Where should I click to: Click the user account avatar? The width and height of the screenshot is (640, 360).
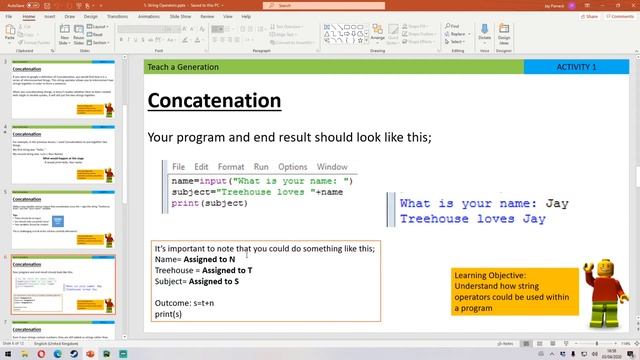[x=572, y=6]
